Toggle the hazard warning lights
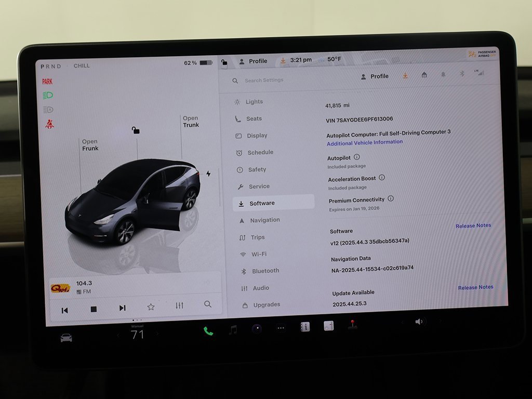The width and height of the screenshot is (532, 399). (49, 123)
